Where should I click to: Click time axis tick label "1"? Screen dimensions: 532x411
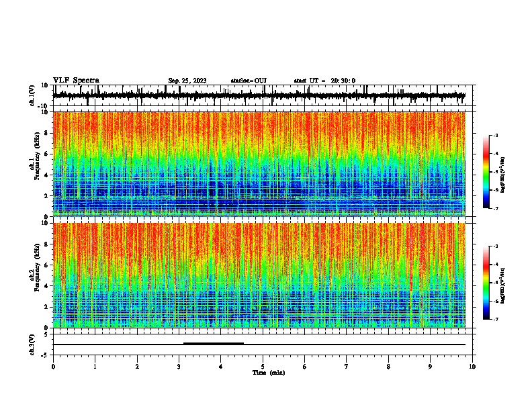tap(95, 367)
